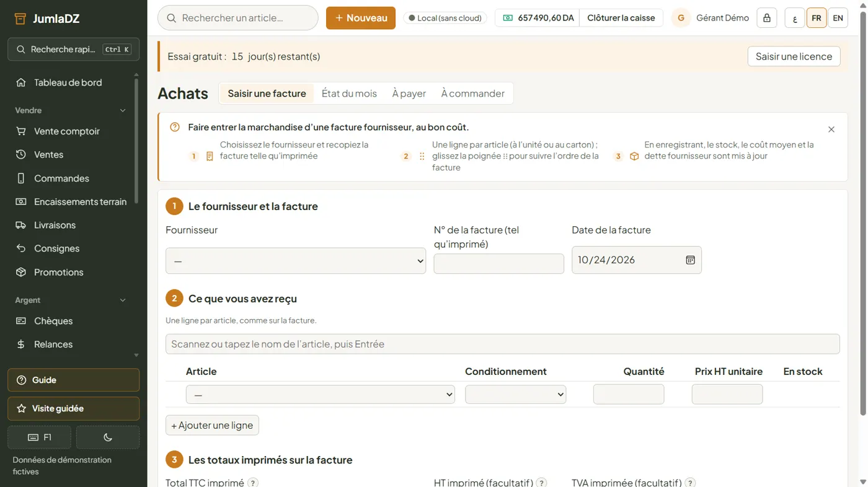Click Saisir une licence
Image resolution: width=868 pixels, height=487 pixels.
click(794, 56)
